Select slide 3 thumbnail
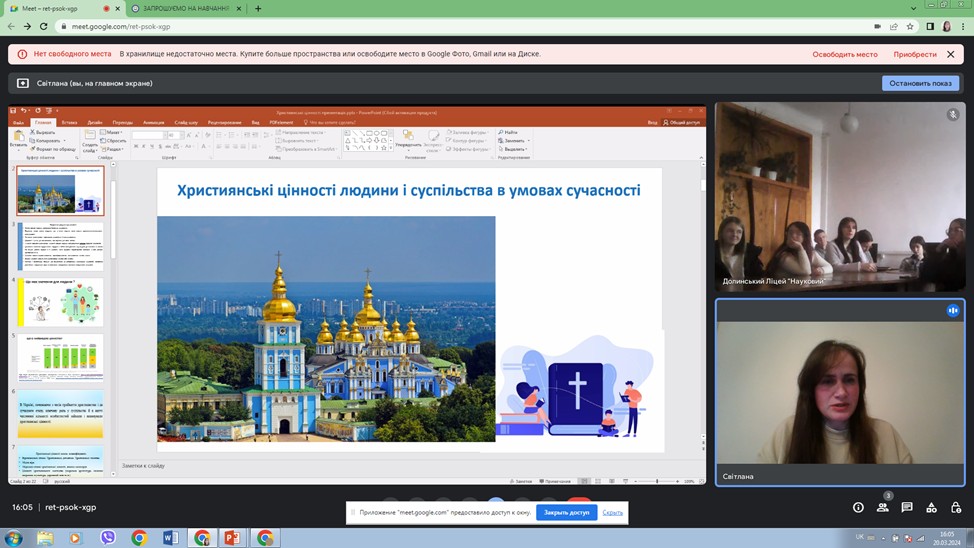The image size is (974, 548). pos(60,247)
